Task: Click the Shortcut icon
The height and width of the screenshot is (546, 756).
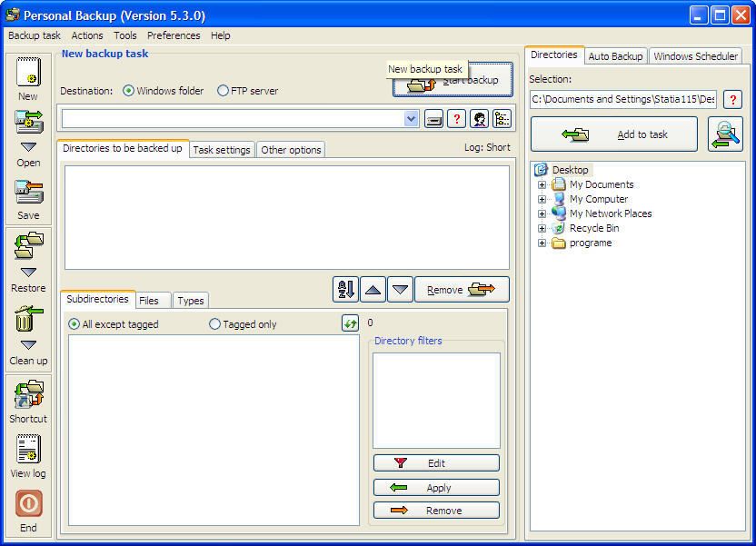Action: (28, 393)
